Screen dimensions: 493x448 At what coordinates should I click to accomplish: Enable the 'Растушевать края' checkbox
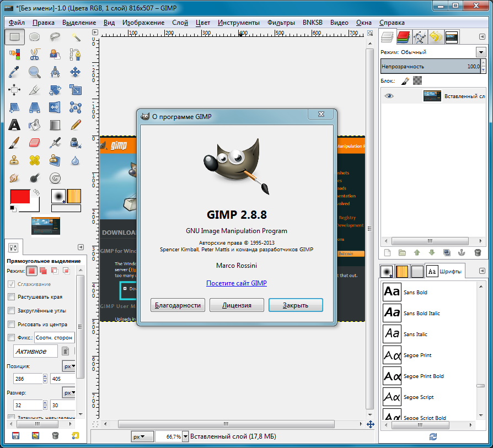(12, 296)
